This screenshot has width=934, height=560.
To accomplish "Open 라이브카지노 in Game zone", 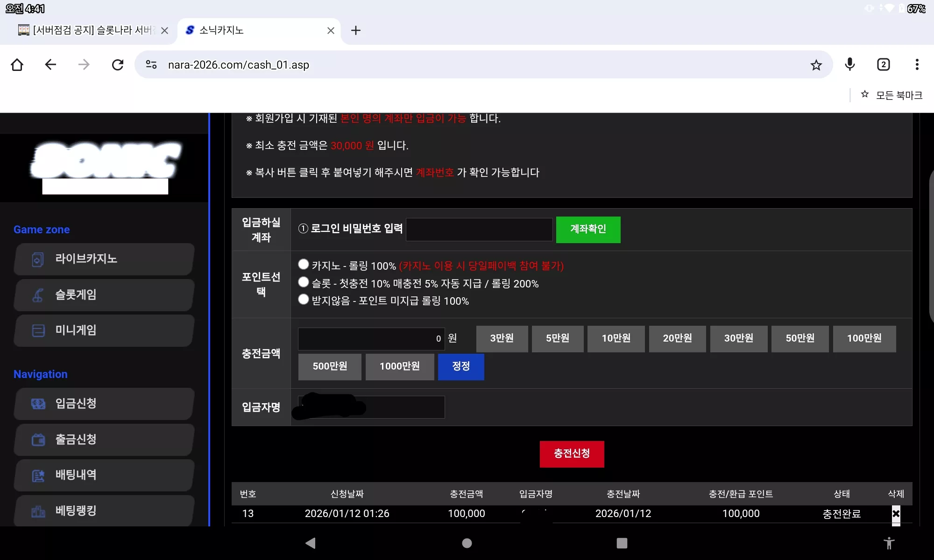I will (104, 259).
